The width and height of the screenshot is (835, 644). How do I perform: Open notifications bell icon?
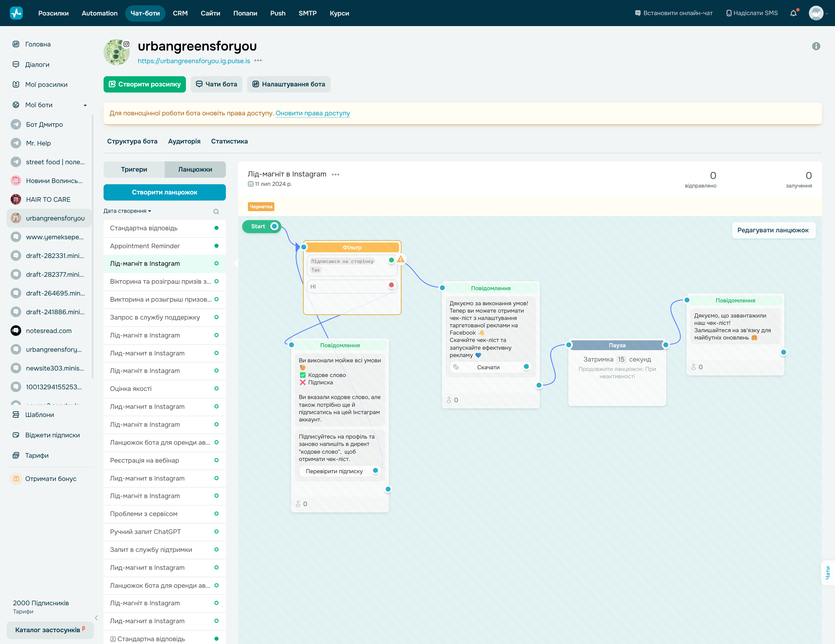point(793,13)
